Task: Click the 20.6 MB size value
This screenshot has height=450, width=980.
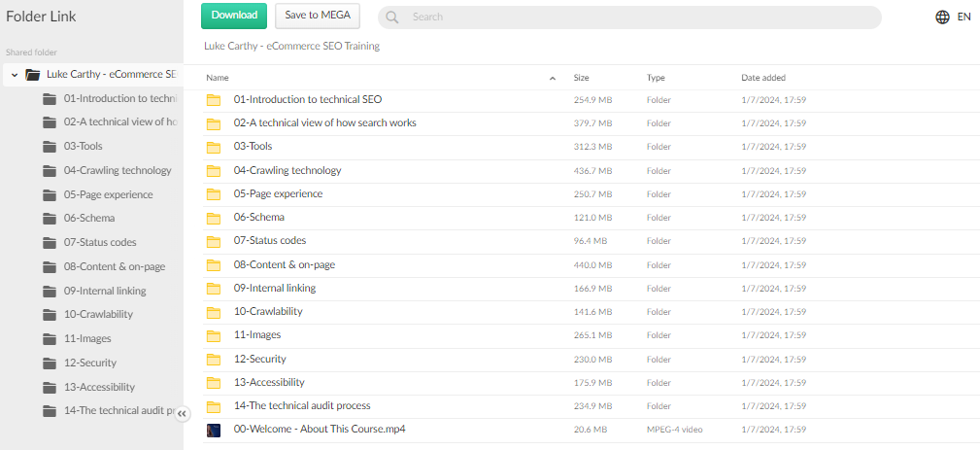Action: tap(590, 430)
